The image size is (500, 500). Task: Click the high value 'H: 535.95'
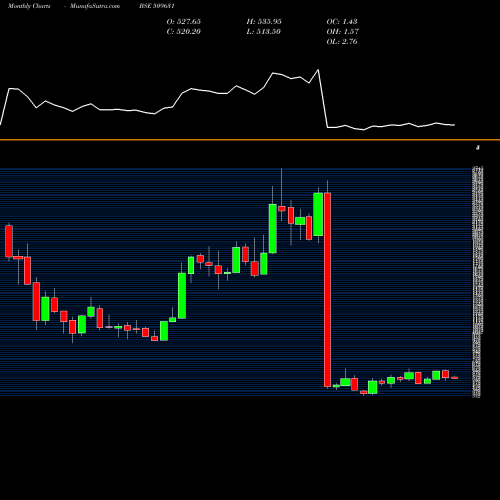[x=264, y=21]
